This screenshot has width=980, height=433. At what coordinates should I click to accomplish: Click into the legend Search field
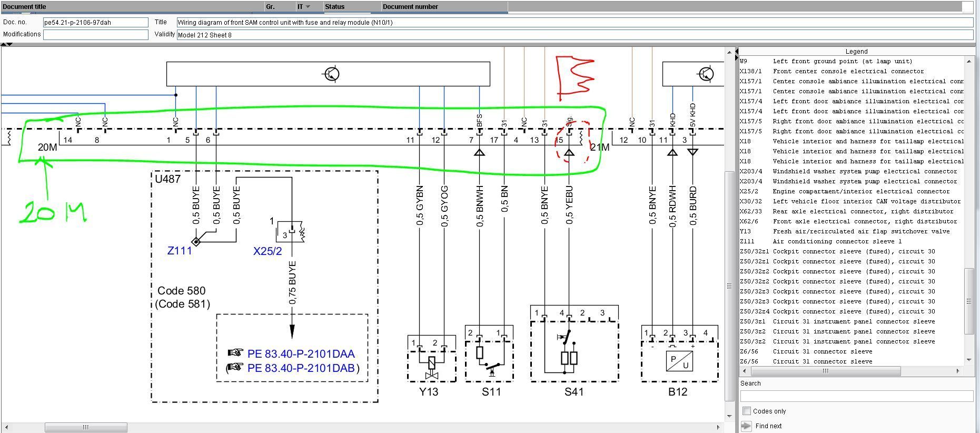pyautogui.click(x=856, y=396)
